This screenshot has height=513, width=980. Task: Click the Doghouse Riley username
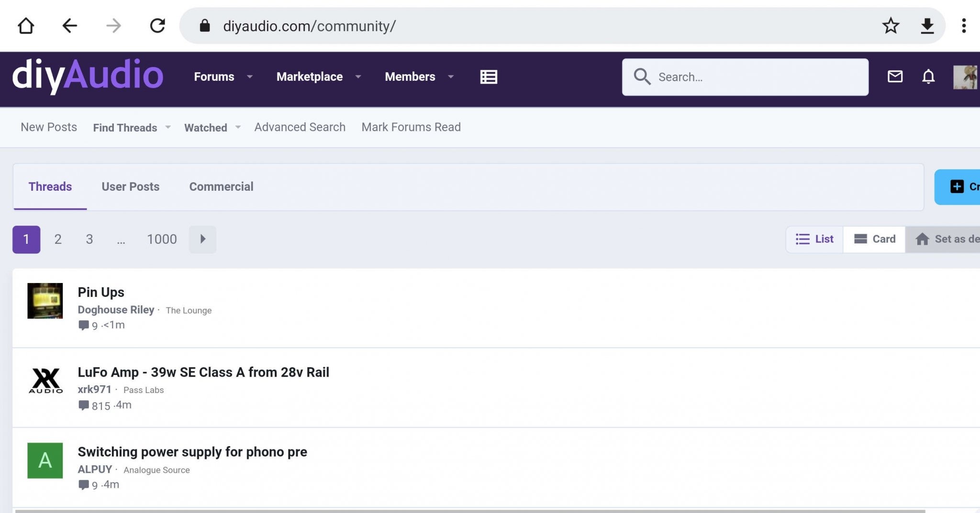click(x=116, y=310)
